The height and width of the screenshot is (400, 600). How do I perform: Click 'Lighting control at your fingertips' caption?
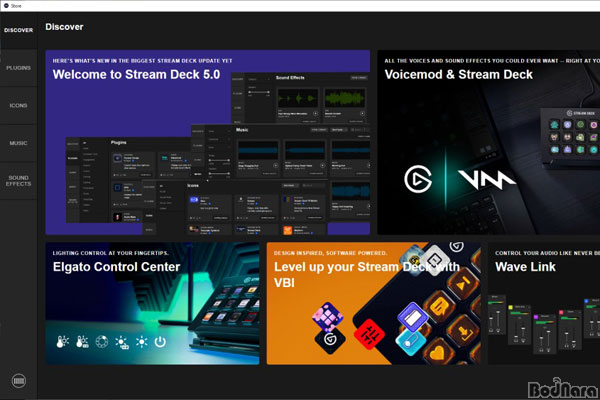(111, 253)
